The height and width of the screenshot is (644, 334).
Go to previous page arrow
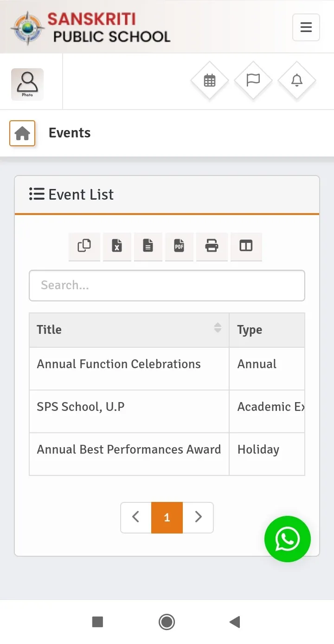(x=136, y=517)
